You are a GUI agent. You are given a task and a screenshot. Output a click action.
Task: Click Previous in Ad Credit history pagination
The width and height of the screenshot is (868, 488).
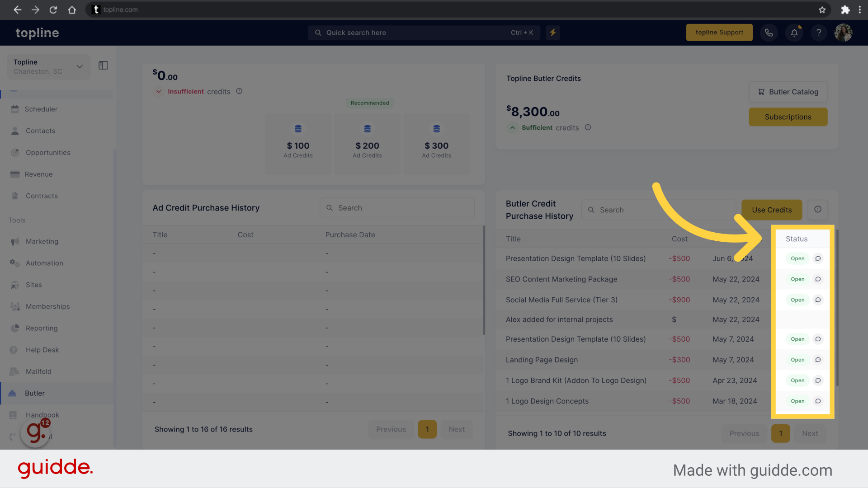click(x=391, y=430)
